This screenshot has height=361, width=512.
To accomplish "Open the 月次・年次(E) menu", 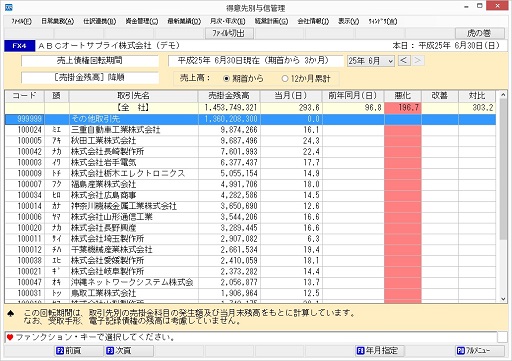I will pos(227,21).
